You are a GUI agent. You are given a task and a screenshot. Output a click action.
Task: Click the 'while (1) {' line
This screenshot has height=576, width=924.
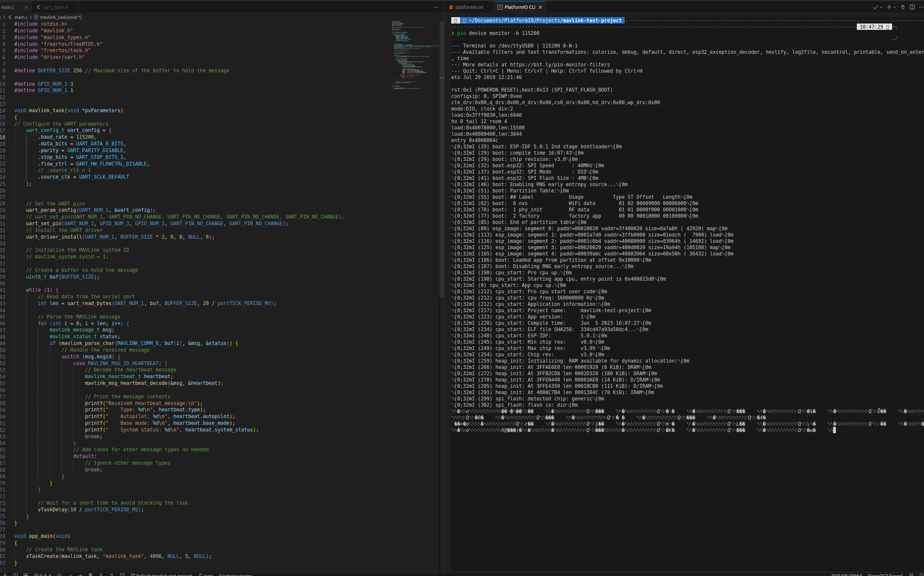[42, 290]
